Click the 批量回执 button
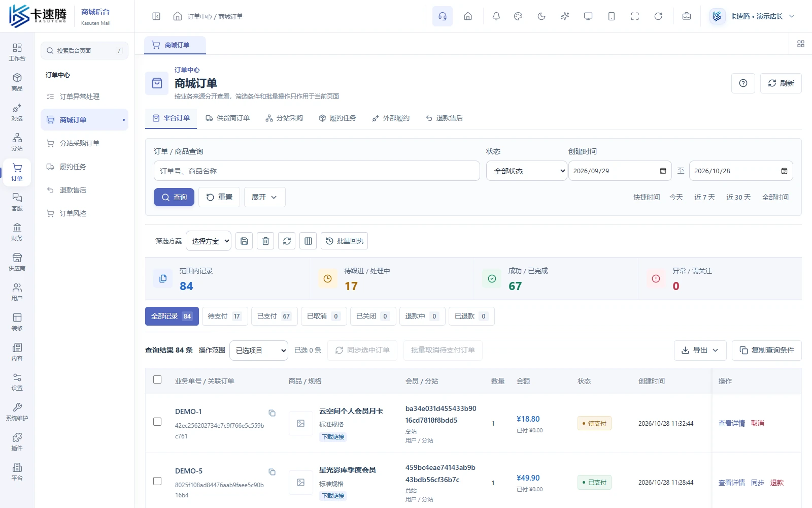This screenshot has height=508, width=812. point(344,241)
